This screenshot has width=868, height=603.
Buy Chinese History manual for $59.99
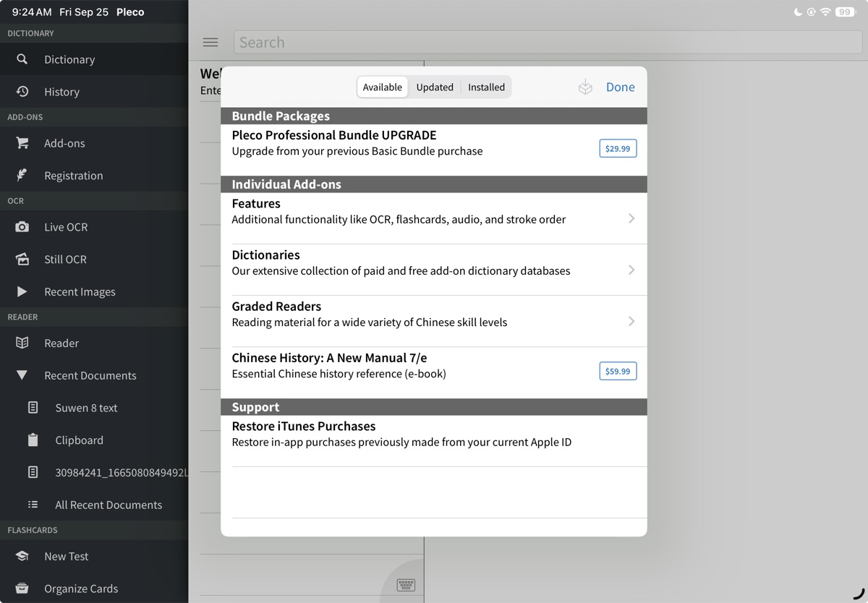click(618, 371)
